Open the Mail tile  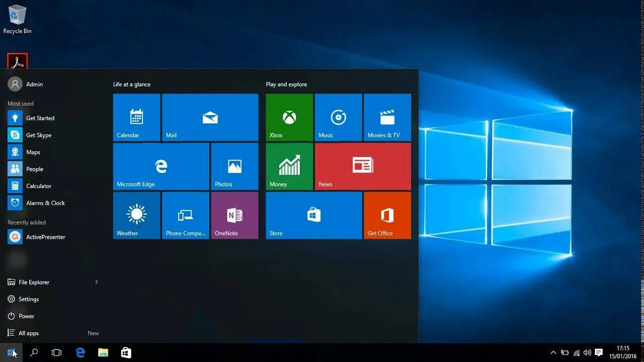210,117
